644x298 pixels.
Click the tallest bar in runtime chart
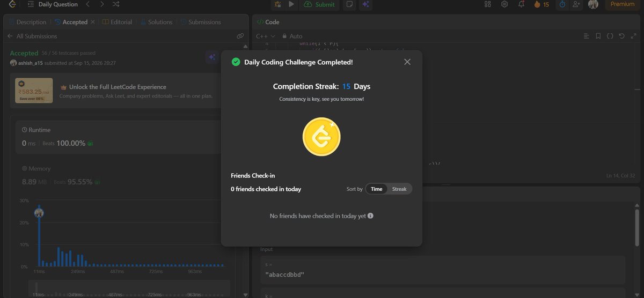click(x=39, y=236)
